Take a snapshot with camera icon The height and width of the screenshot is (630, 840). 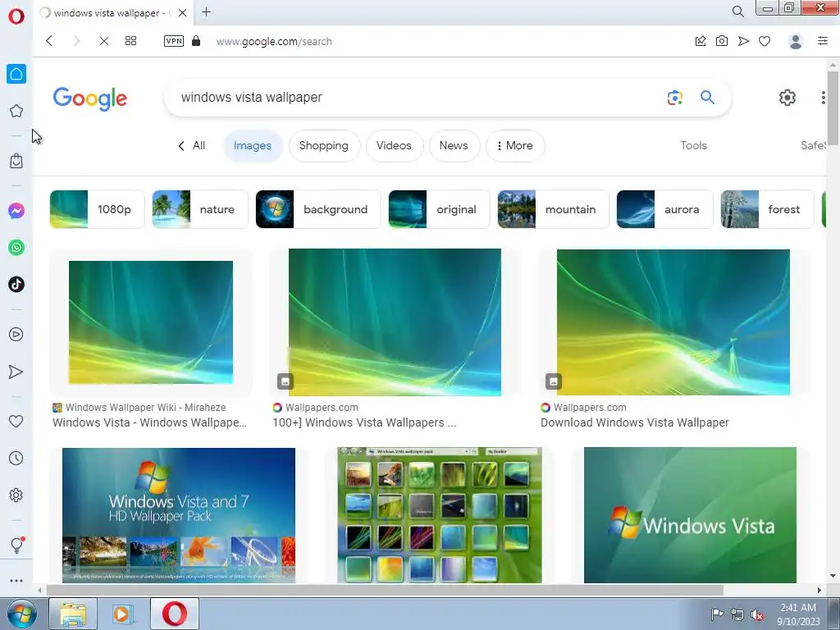click(722, 41)
